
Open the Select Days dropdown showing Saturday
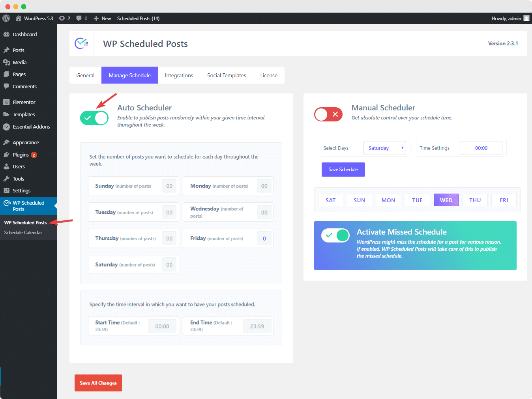tap(385, 148)
